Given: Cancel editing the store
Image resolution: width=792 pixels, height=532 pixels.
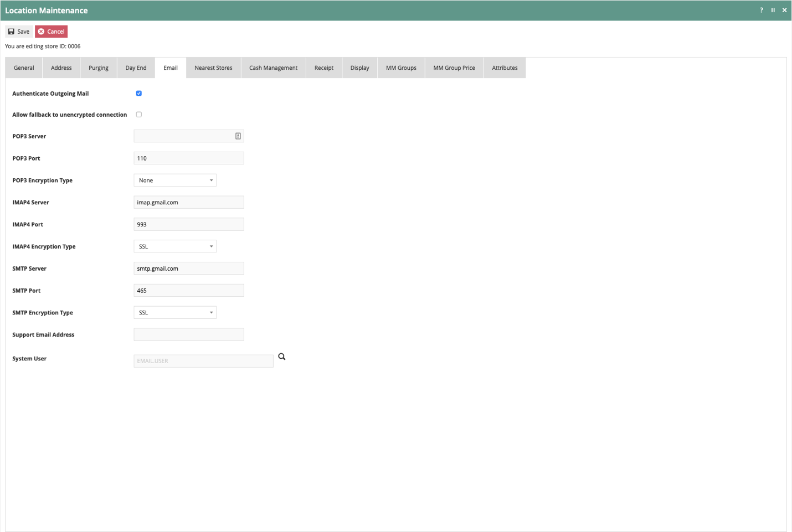Looking at the screenshot, I should (x=52, y=32).
